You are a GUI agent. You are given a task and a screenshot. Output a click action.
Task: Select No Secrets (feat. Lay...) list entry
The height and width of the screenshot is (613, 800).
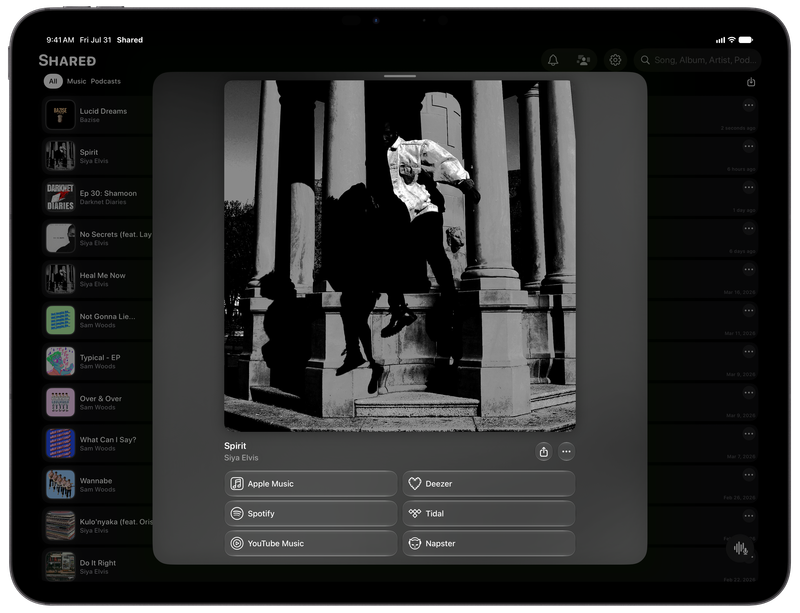click(98, 238)
